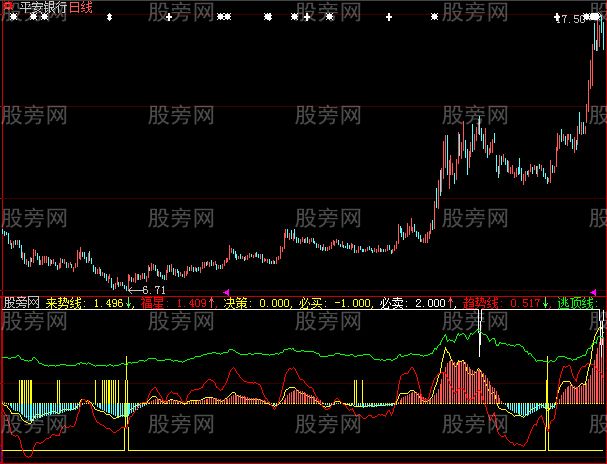This screenshot has width=607, height=464.
Task: Click the 股旁网 label in indicator header
Action: point(21,302)
